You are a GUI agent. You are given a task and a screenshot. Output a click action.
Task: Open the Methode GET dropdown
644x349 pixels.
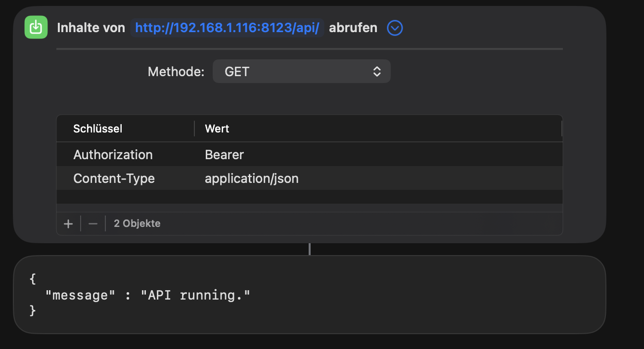(301, 72)
